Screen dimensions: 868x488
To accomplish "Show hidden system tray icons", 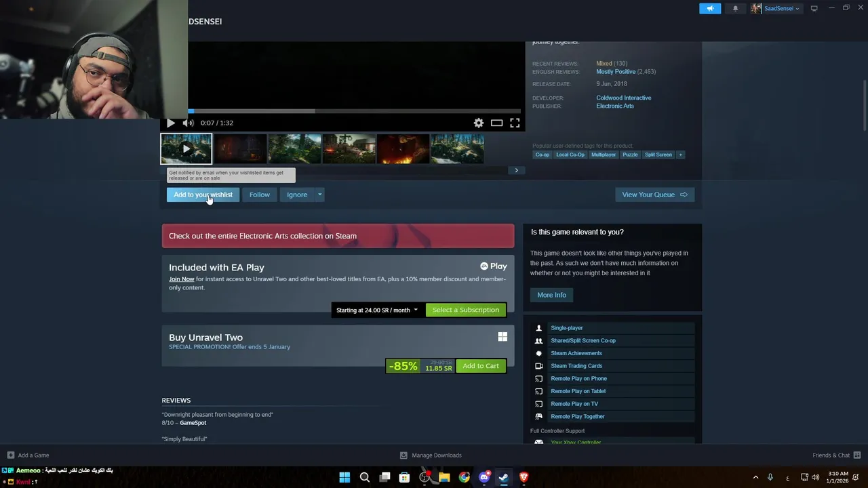I will (755, 477).
